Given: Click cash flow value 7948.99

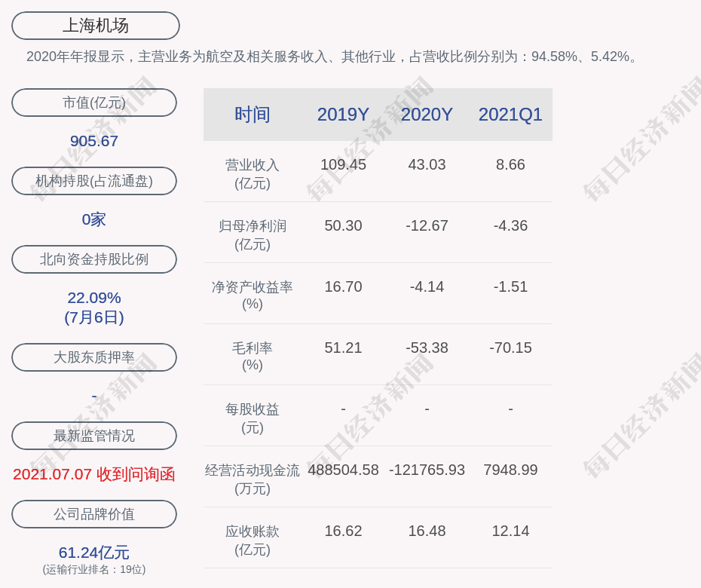Looking at the screenshot, I should (510, 470).
